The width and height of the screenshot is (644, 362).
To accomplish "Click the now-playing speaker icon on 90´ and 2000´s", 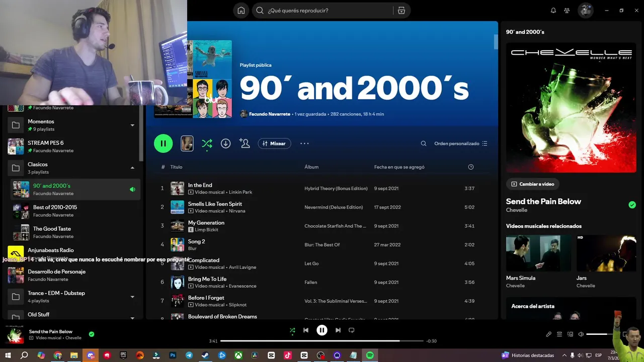I will (x=132, y=190).
